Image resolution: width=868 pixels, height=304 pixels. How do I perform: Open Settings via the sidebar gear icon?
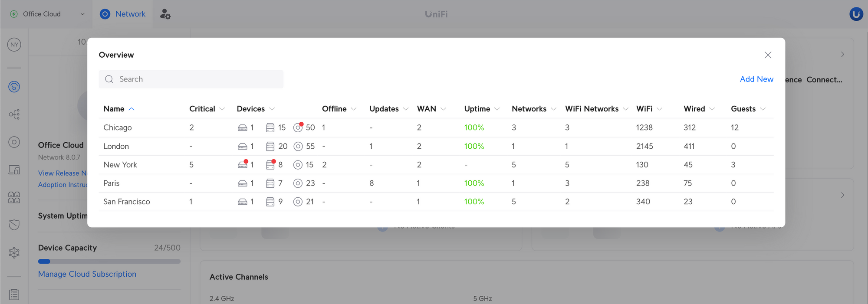(x=14, y=252)
